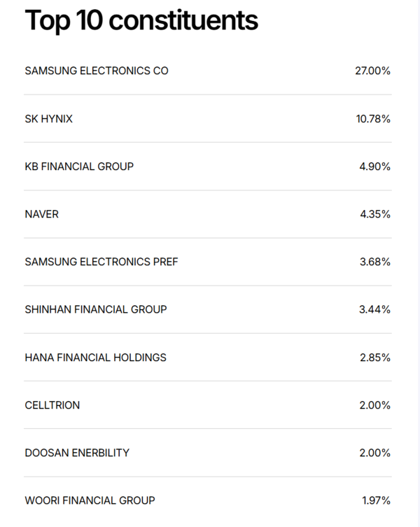Select the SK HYNIX constituent
This screenshot has width=420, height=527.
coord(48,119)
